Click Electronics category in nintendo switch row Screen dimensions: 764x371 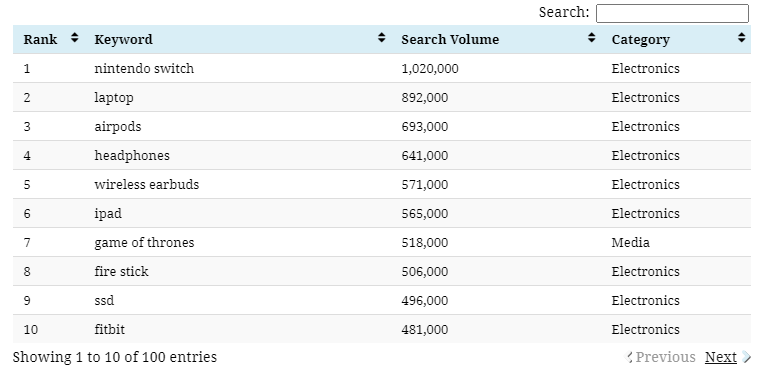pyautogui.click(x=646, y=68)
